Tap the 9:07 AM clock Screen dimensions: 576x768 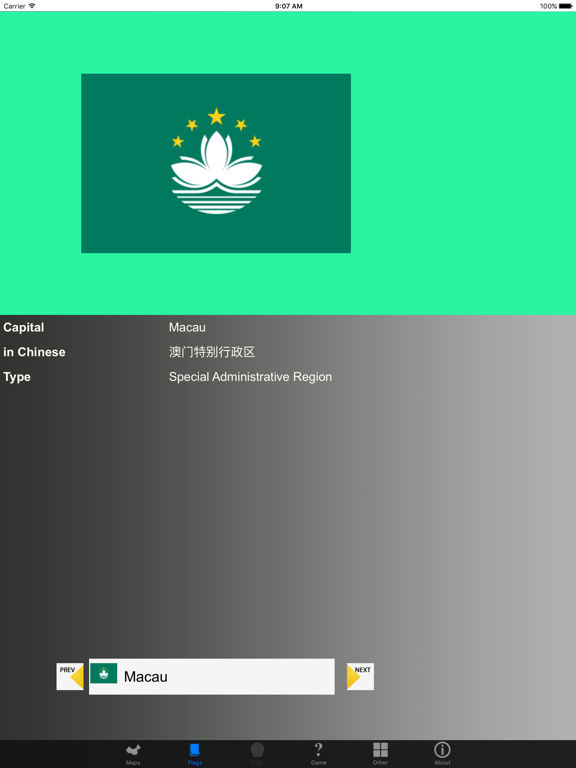click(x=288, y=6)
